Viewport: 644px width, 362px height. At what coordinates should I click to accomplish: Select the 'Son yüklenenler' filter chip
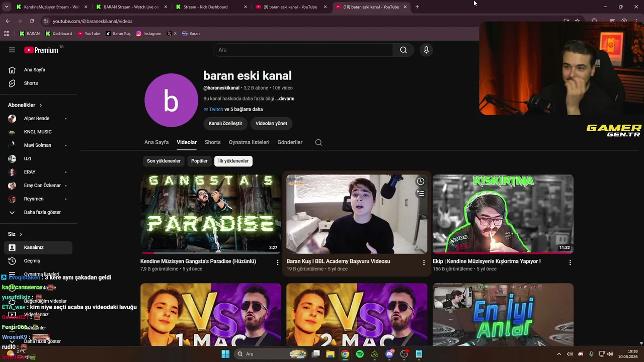(164, 161)
